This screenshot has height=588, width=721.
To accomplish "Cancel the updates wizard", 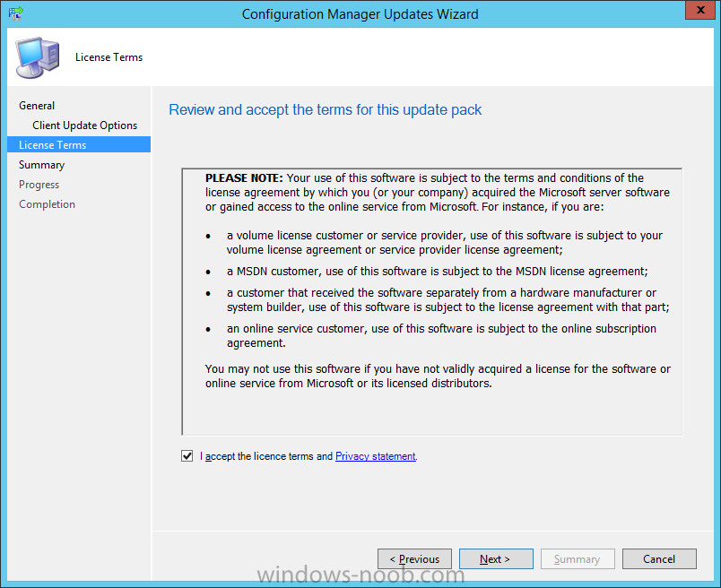I will [659, 559].
